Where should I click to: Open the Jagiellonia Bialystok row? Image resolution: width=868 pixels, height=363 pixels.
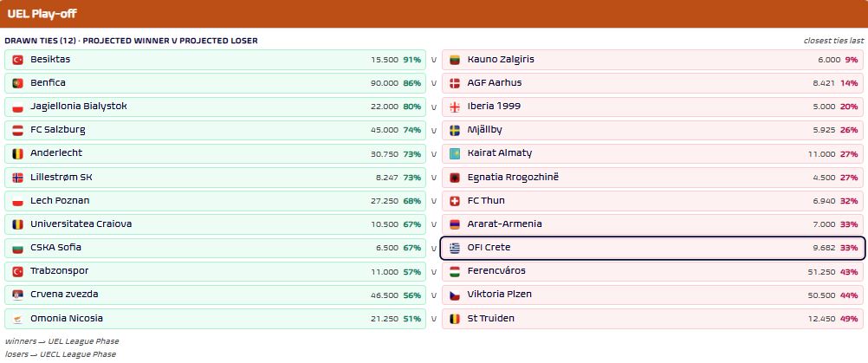pos(216,107)
